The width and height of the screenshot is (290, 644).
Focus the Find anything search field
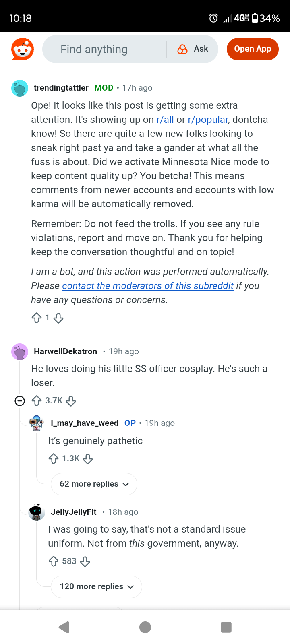coord(105,49)
